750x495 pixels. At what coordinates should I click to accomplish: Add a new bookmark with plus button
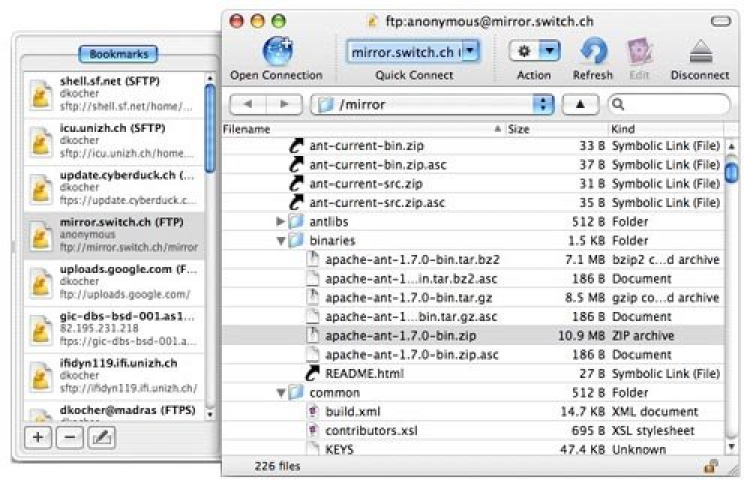point(38,437)
